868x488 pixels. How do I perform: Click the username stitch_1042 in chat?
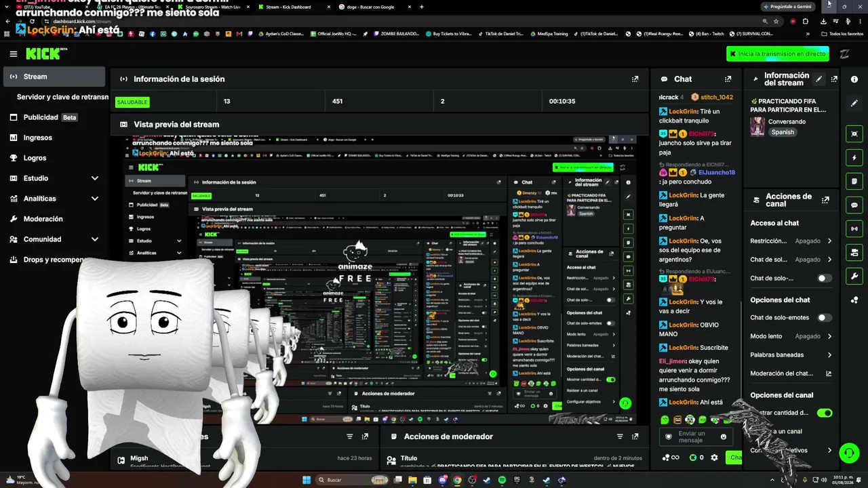click(x=717, y=98)
